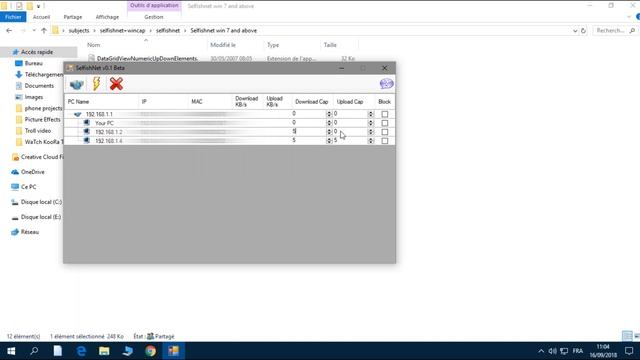Viewport: 640px width, 360px height.
Task: Open Bureau in the navigation pane
Action: [x=33, y=63]
